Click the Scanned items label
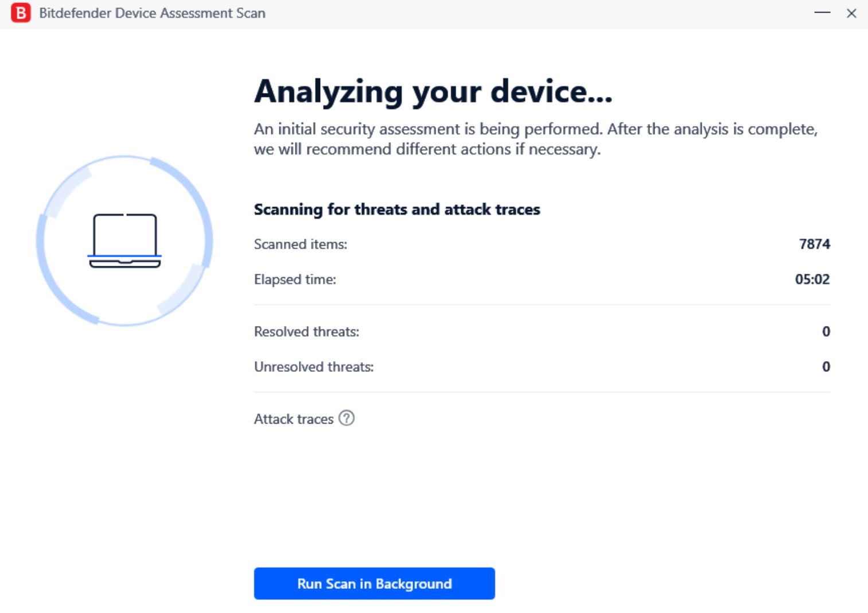868x613 pixels. pyautogui.click(x=301, y=244)
